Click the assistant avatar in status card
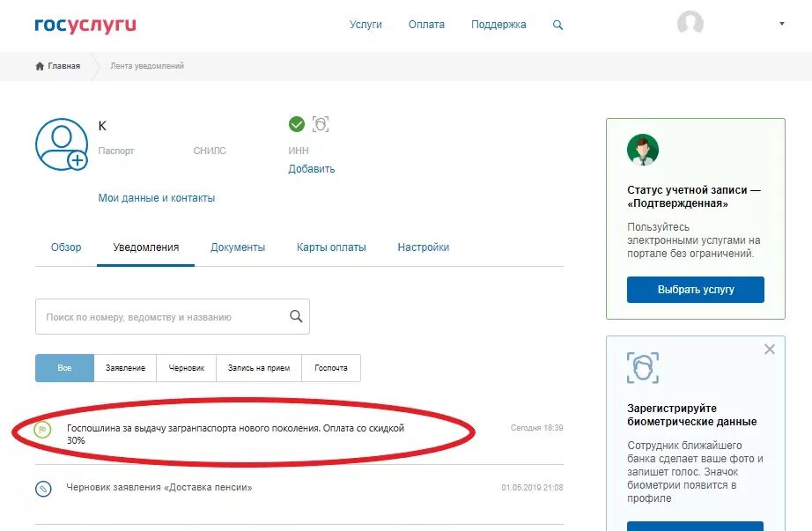Screen dimensions: 812x531 point(643,150)
